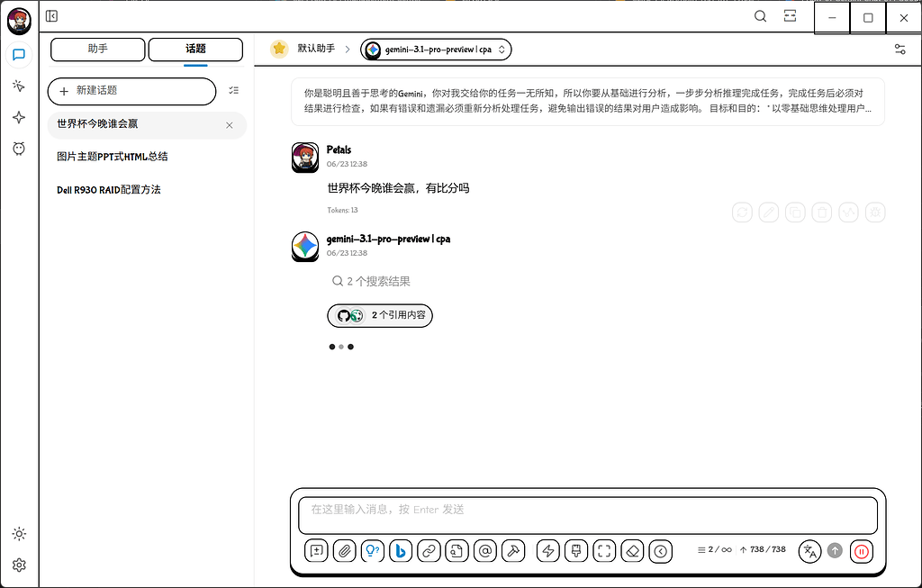Select topic 图片主题PPT式HTML总结
Viewport: 922px width, 588px height.
[x=147, y=157]
